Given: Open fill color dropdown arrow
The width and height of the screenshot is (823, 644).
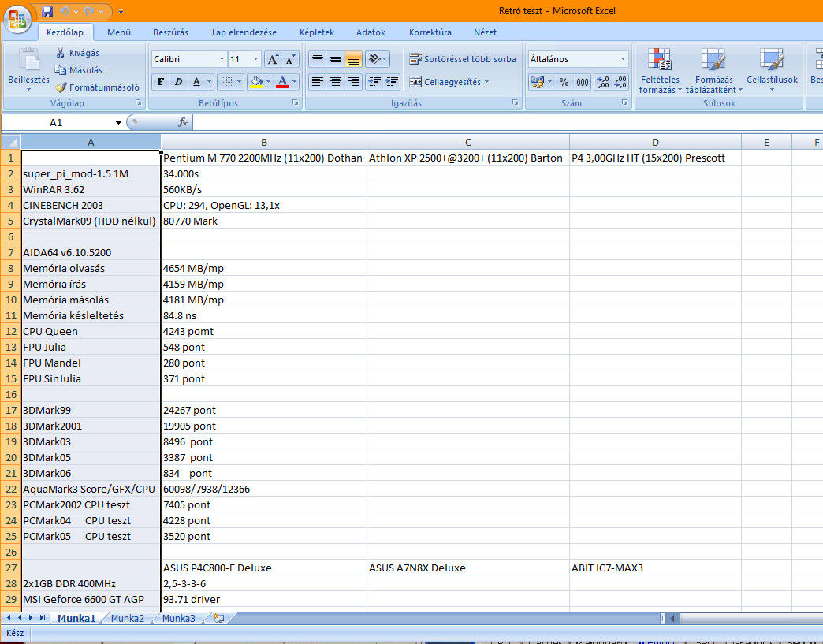Looking at the screenshot, I should [x=269, y=82].
